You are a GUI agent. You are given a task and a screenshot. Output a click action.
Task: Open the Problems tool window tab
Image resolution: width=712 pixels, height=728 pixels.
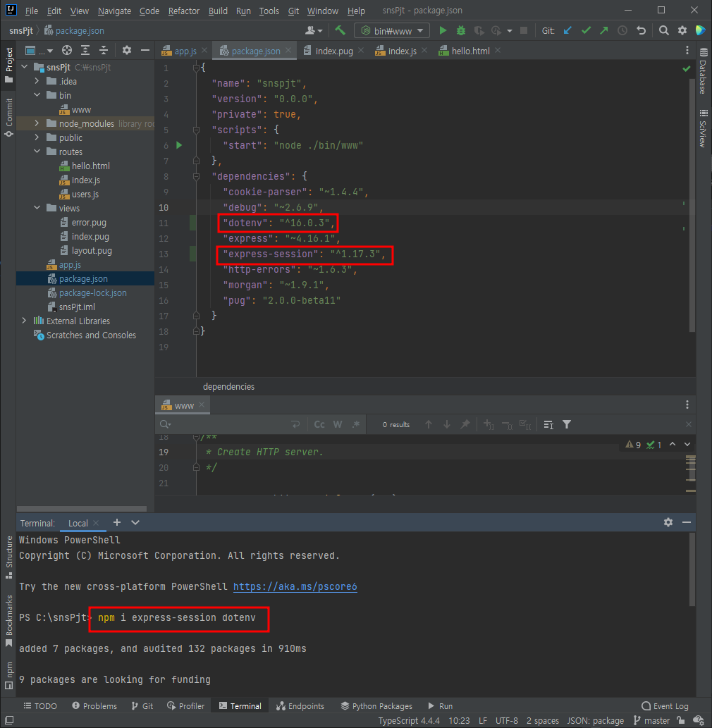coord(94,706)
